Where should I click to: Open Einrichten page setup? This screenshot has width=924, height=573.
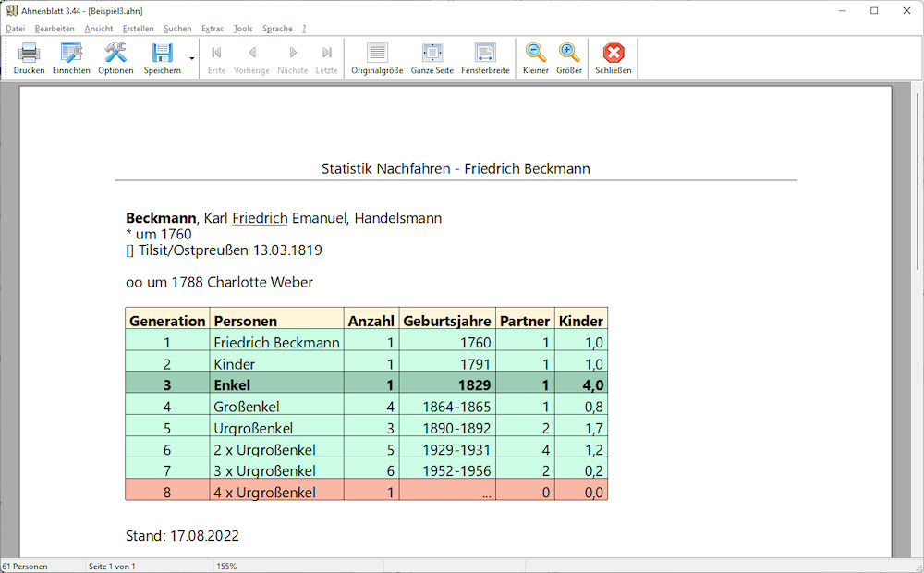[x=71, y=53]
